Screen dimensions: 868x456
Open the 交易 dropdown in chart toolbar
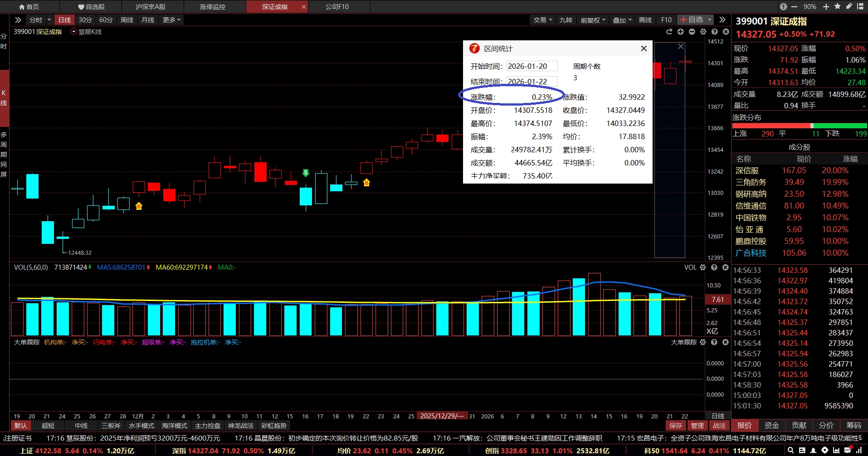pos(543,20)
